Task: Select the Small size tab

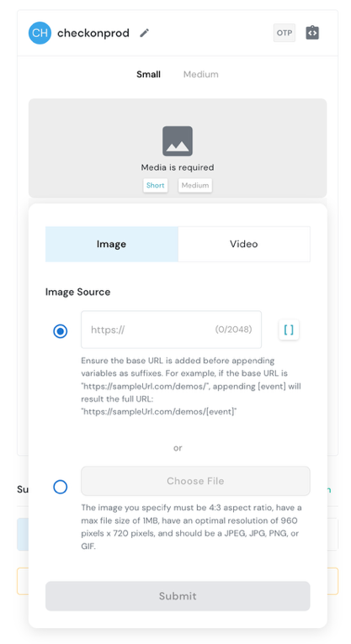Action: 148,74
